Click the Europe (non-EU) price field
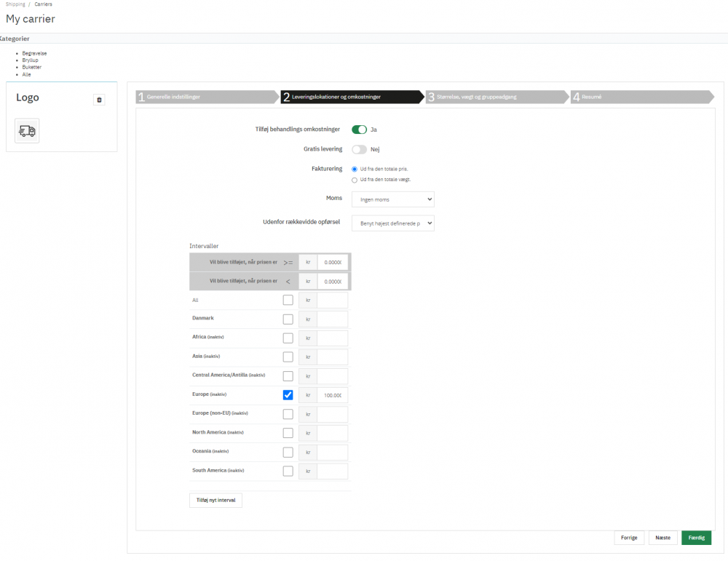 pyautogui.click(x=333, y=414)
